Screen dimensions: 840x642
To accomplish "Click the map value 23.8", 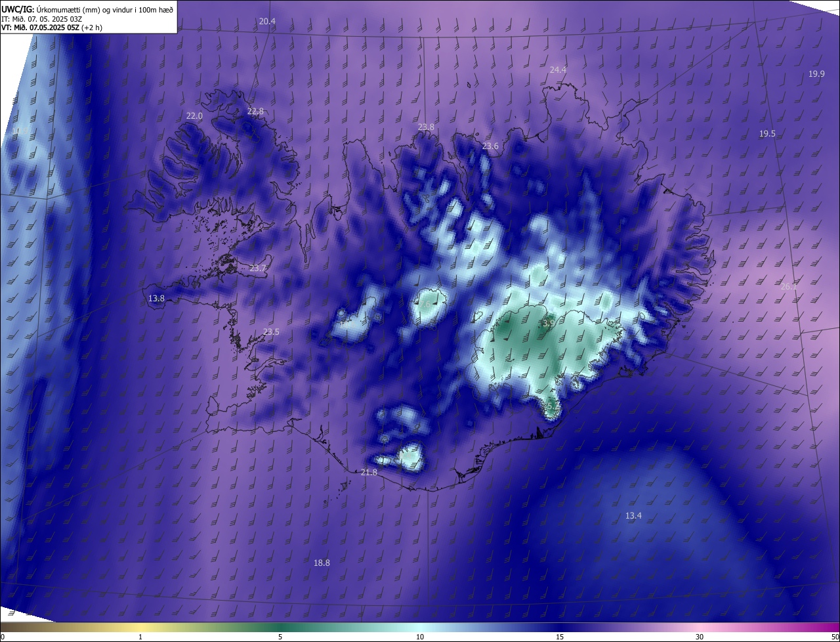I will (x=426, y=127).
